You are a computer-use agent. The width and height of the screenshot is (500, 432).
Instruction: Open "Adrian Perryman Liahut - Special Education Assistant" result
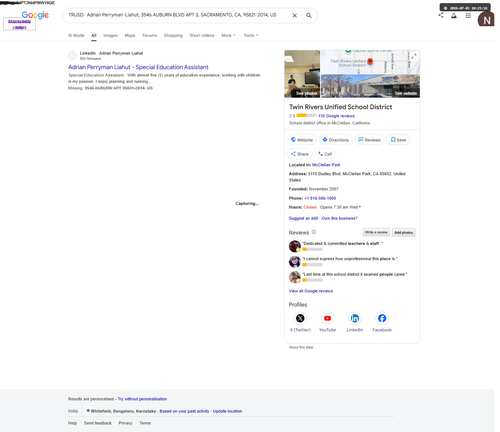pyautogui.click(x=138, y=67)
